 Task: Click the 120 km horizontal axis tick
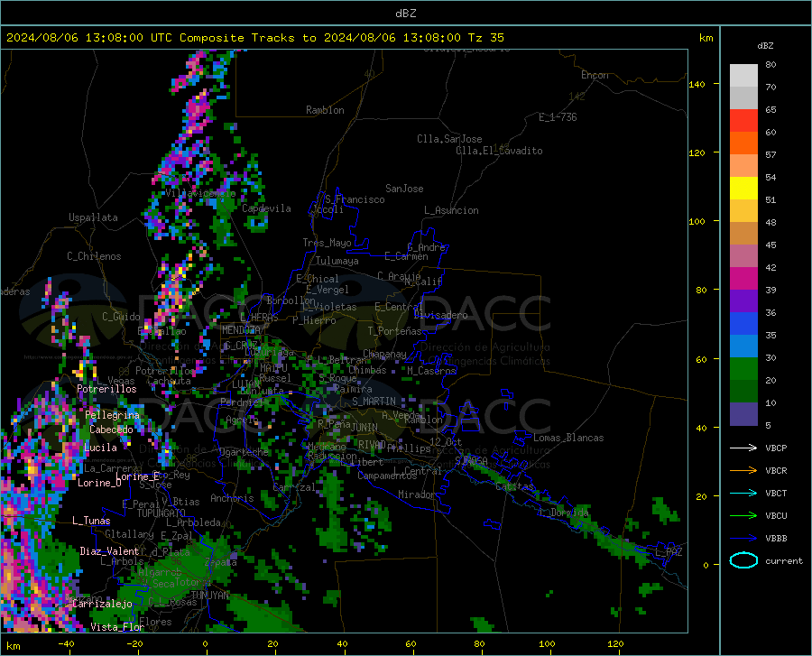click(615, 644)
